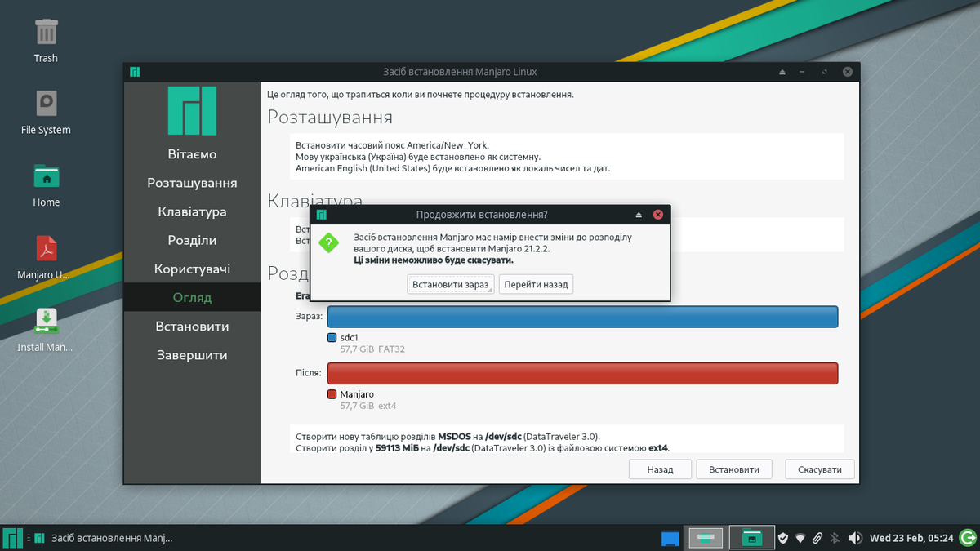
Task: Open the Wi-Fi network tray icon
Action: coord(800,538)
